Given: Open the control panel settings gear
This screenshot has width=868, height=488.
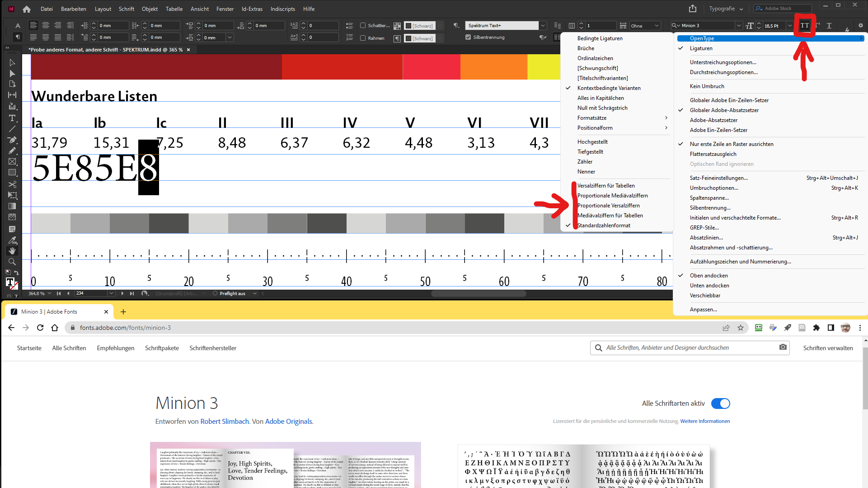Looking at the screenshot, I should (x=860, y=26).
